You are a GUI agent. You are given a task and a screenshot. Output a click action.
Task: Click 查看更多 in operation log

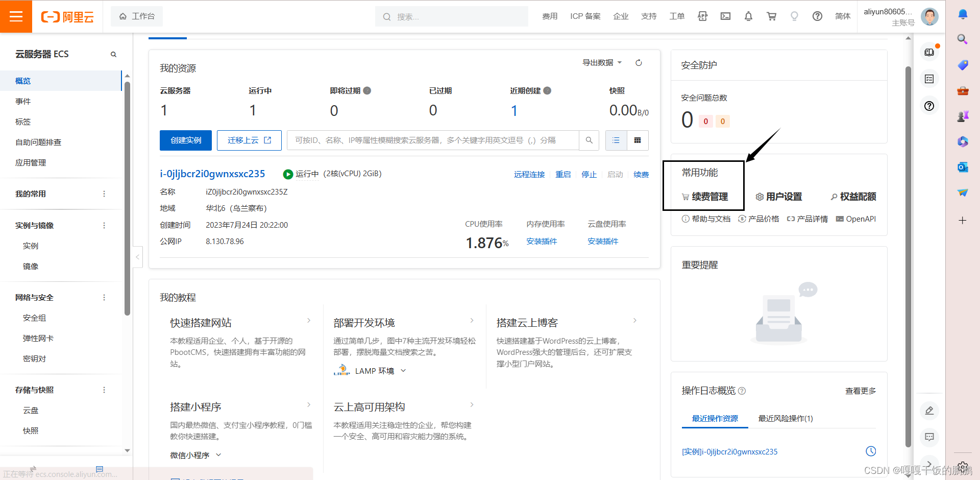coord(861,391)
